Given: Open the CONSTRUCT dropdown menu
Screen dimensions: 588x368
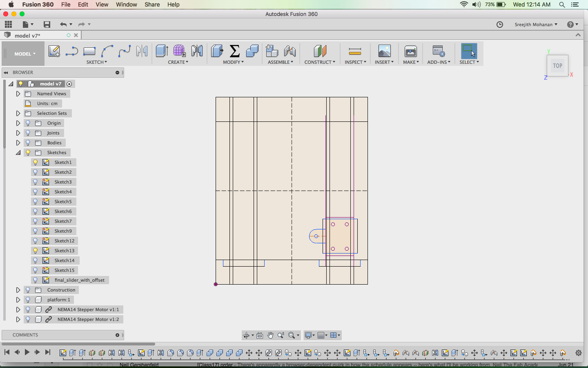Looking at the screenshot, I should (320, 62).
